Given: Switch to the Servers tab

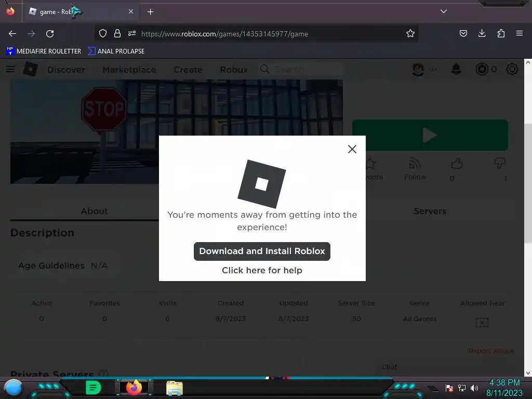Looking at the screenshot, I should click(430, 211).
